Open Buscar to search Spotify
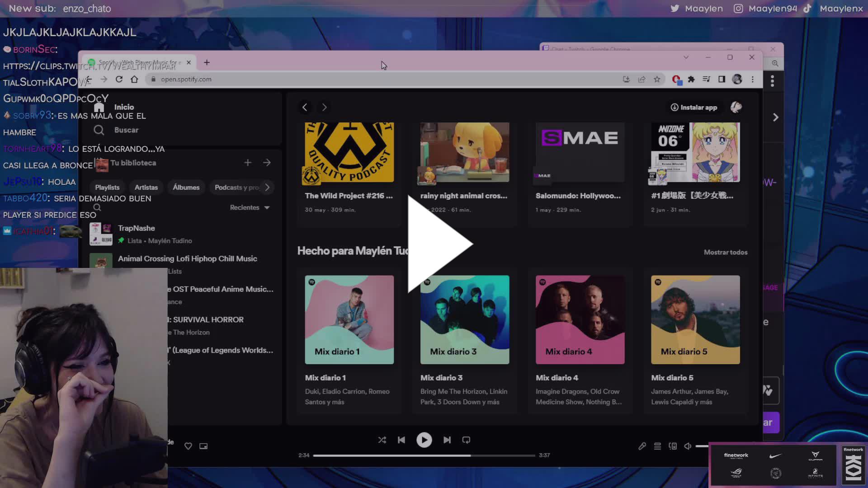Viewport: 868px width, 488px height. coord(126,130)
